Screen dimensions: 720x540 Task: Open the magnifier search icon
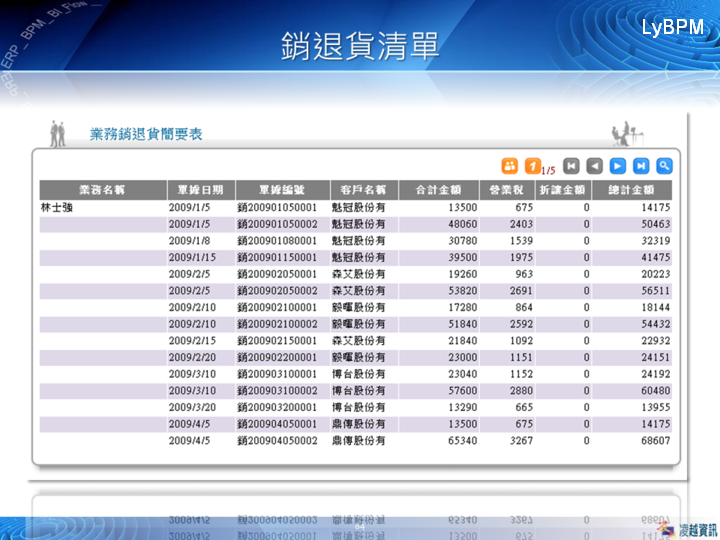click(x=664, y=166)
